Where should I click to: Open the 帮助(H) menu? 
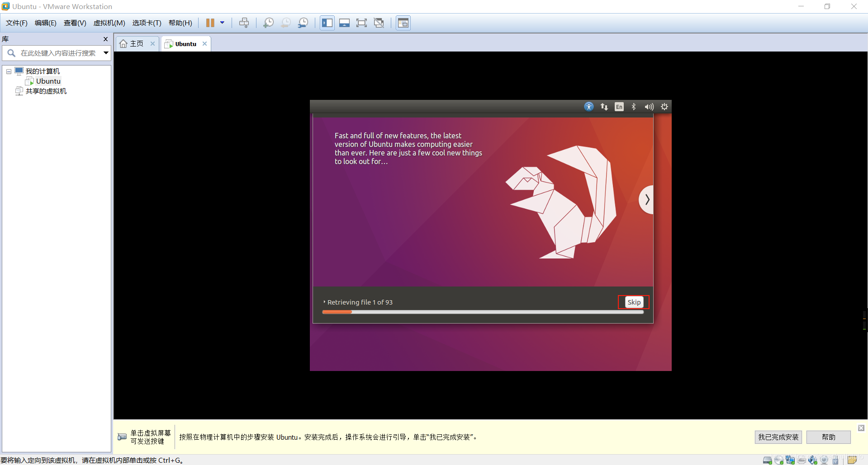click(x=180, y=23)
